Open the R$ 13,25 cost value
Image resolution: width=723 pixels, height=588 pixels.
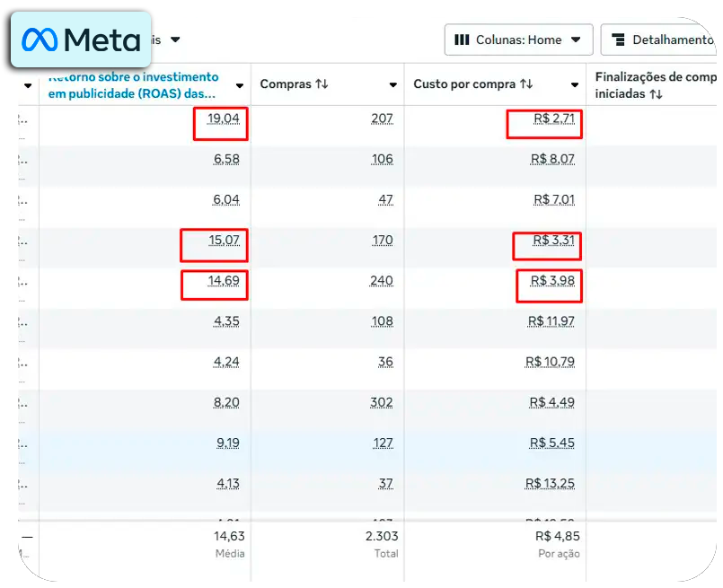pyautogui.click(x=550, y=484)
